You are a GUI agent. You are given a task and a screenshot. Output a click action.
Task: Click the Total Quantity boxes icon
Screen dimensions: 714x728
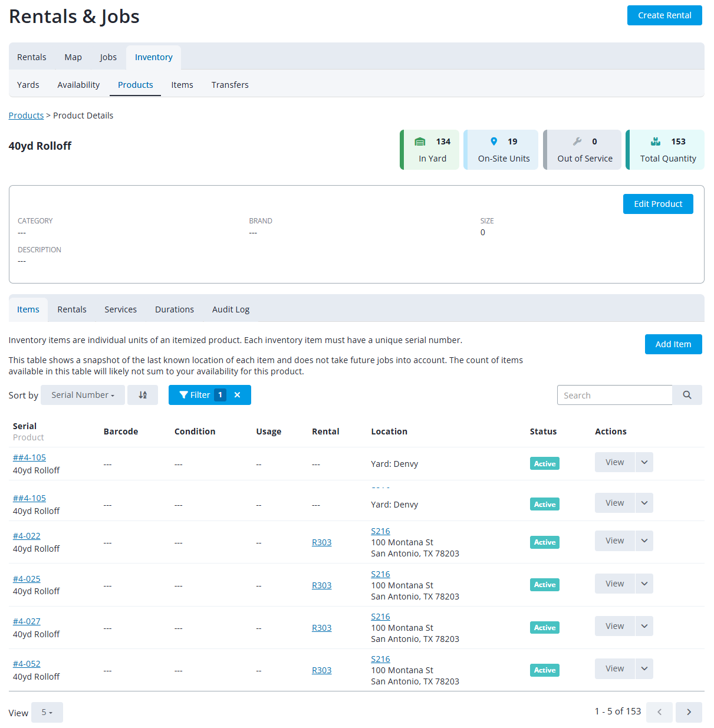656,141
